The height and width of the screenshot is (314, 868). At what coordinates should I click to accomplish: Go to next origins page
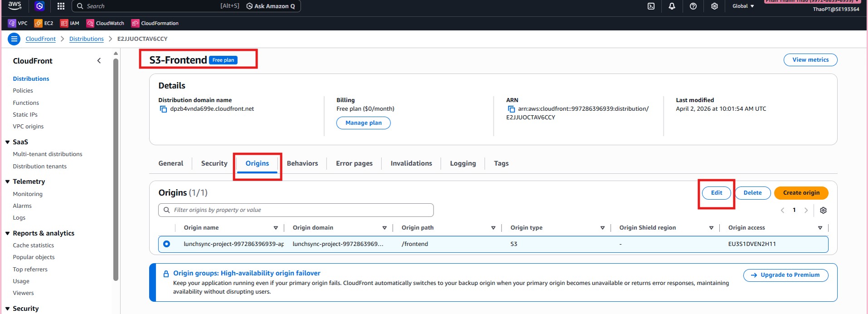click(806, 210)
